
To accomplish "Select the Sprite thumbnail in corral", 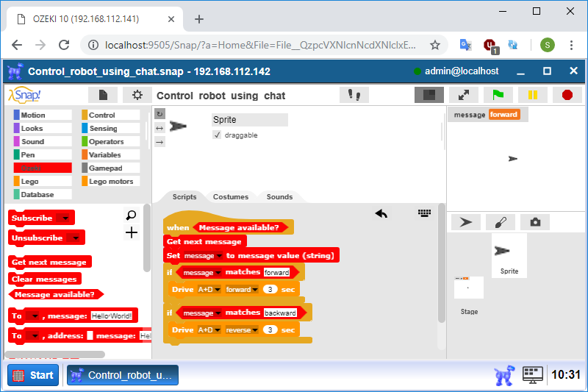I will pyautogui.click(x=509, y=255).
